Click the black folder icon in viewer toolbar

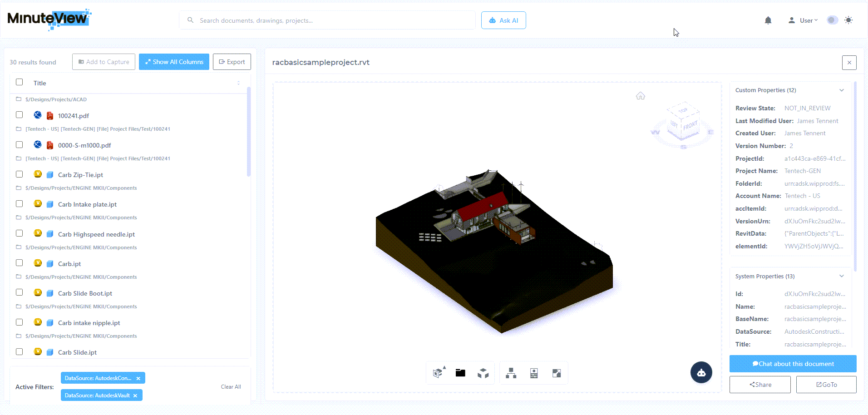click(x=460, y=373)
